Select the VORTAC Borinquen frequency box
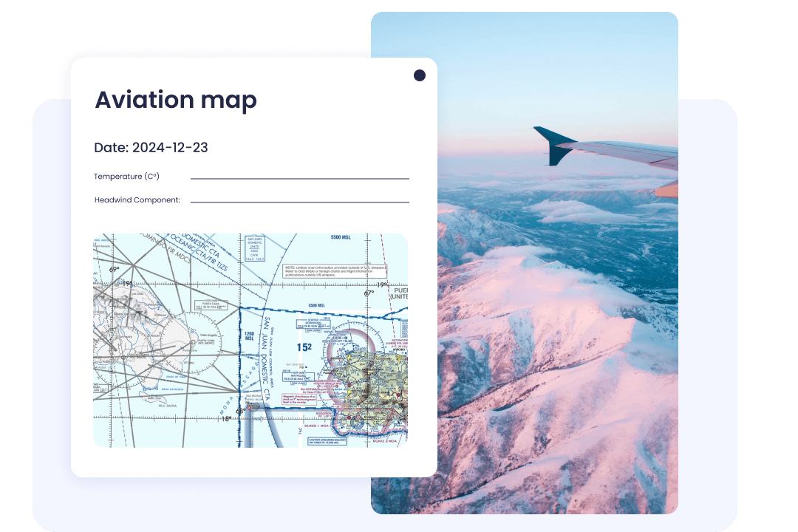The height and width of the screenshot is (532, 798). (x=313, y=322)
